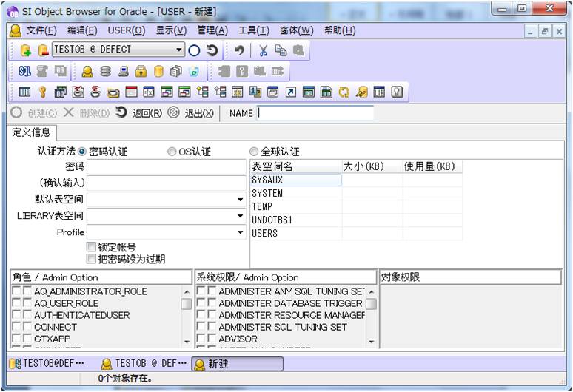
Task: Select 密码认证 radio button
Action: tap(82, 151)
